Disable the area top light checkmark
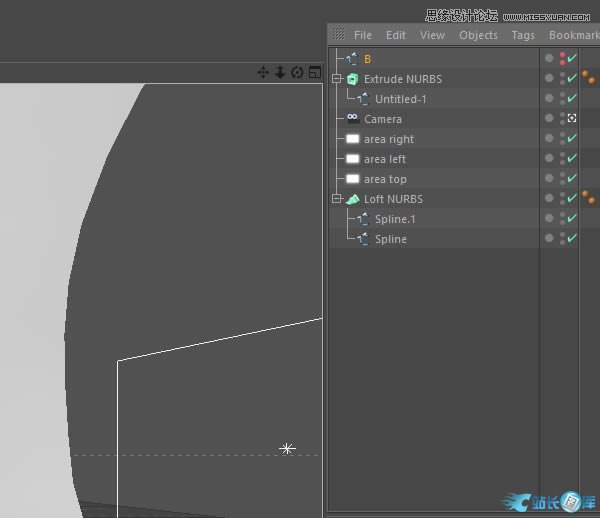600x518 pixels. click(572, 178)
